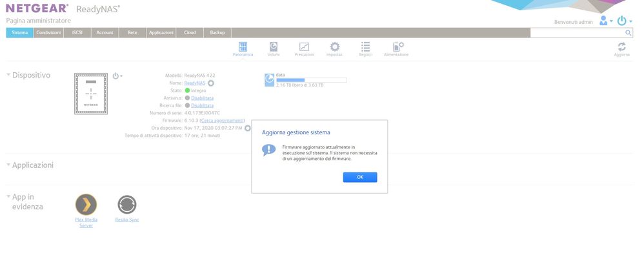
Task: Open the admin user profile dropdown
Action: click(605, 21)
